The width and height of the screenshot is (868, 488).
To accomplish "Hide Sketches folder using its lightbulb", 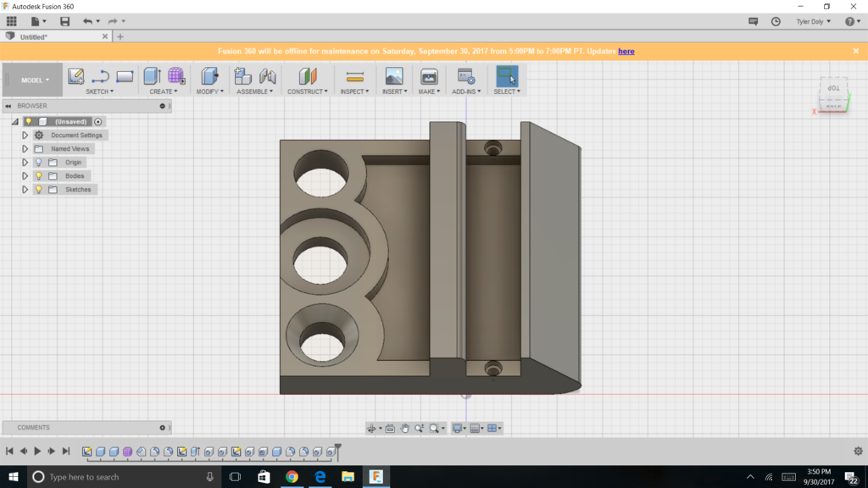I will click(x=38, y=190).
